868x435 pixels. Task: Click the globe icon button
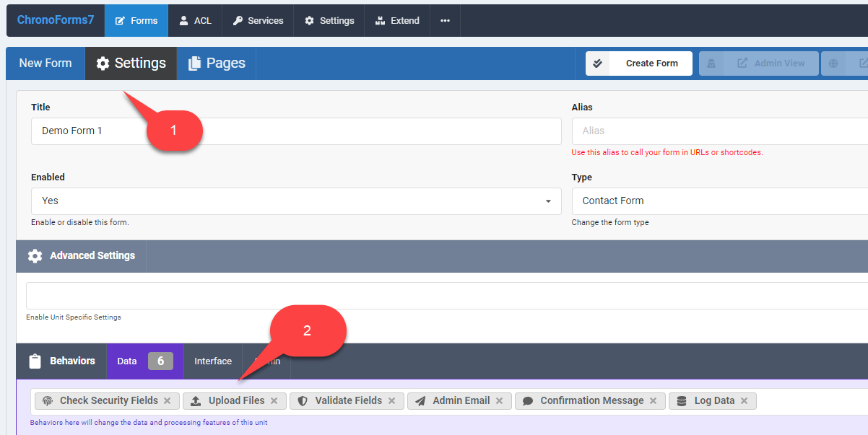tap(833, 63)
